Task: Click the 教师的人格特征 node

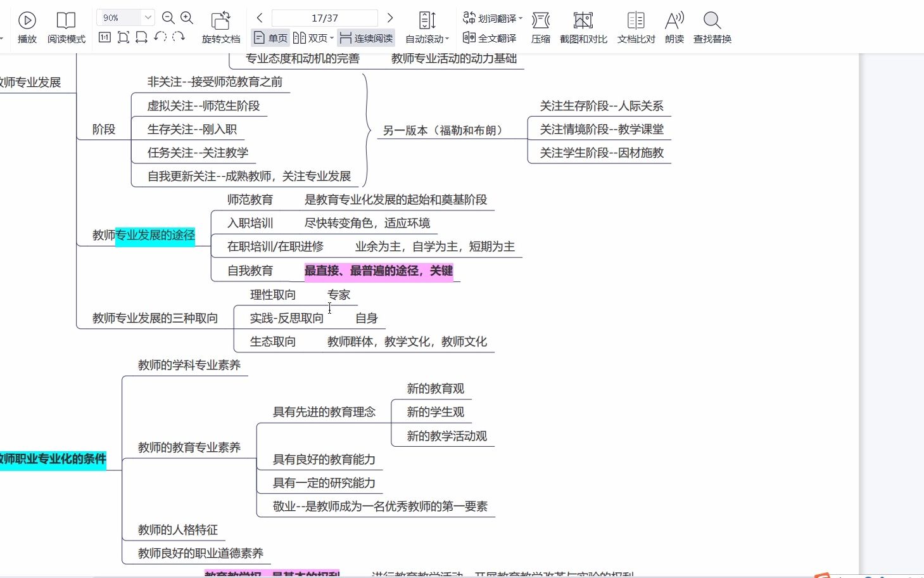Action: 178,530
